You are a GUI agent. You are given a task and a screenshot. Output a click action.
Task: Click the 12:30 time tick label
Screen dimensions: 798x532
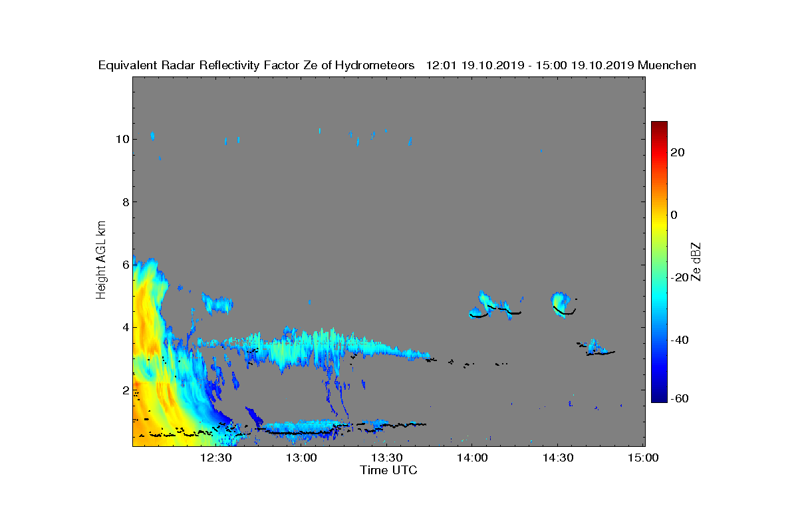[x=215, y=458]
